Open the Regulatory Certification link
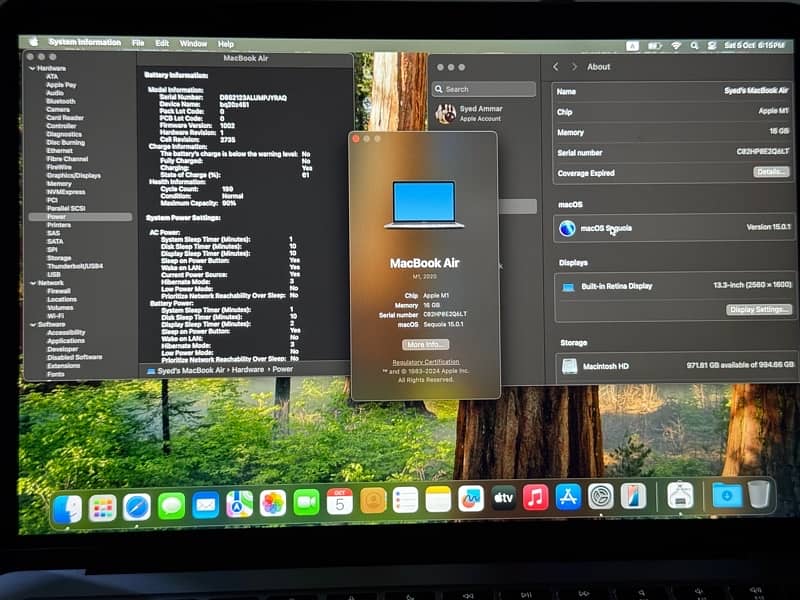 425,362
